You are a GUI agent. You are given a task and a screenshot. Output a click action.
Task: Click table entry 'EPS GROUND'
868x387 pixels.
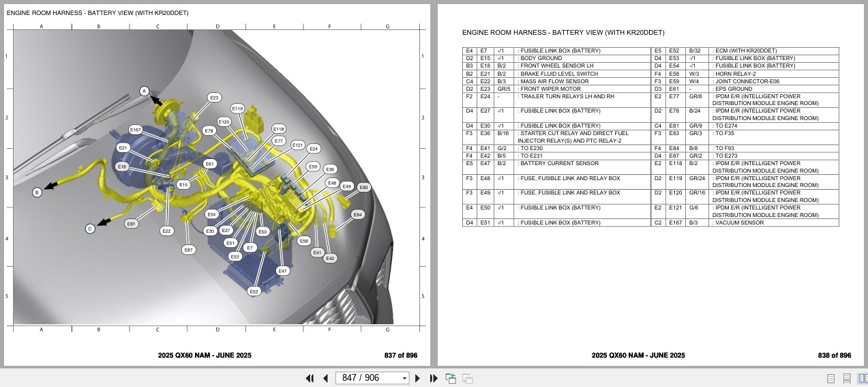click(x=732, y=88)
